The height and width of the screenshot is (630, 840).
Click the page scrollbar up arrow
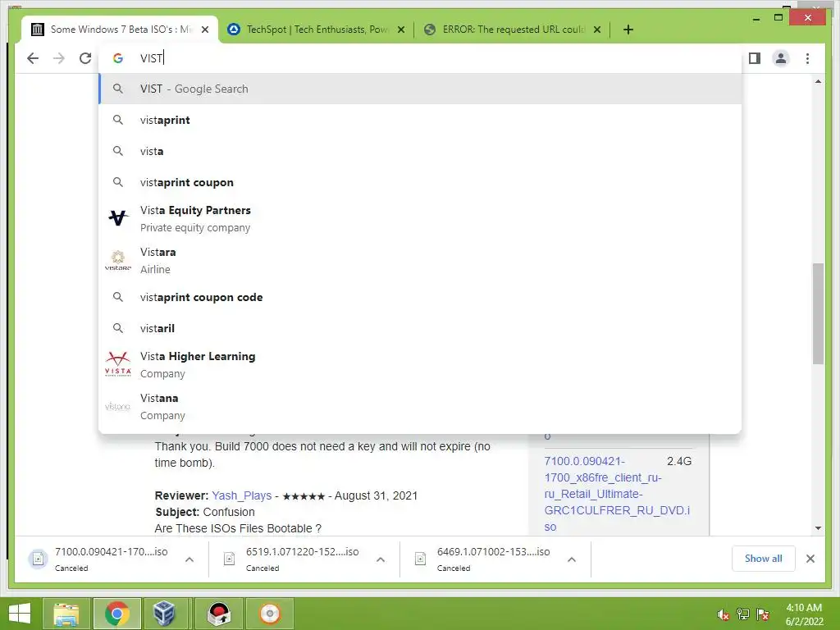coord(818,81)
